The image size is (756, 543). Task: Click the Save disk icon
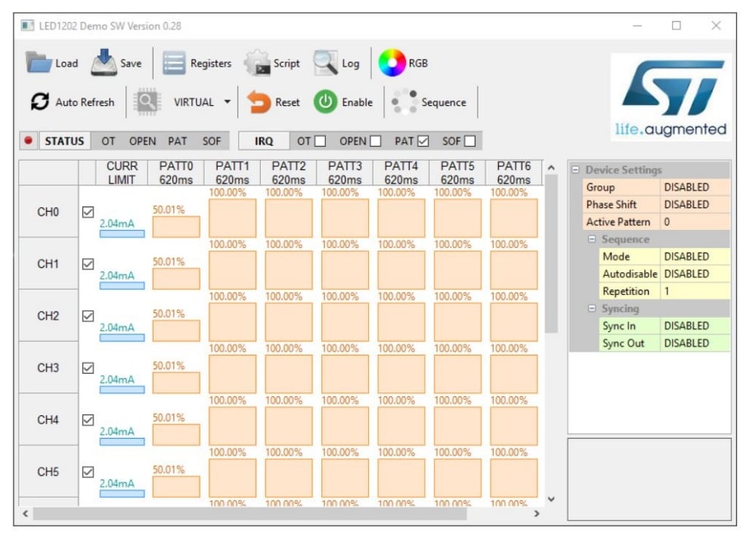(x=104, y=63)
